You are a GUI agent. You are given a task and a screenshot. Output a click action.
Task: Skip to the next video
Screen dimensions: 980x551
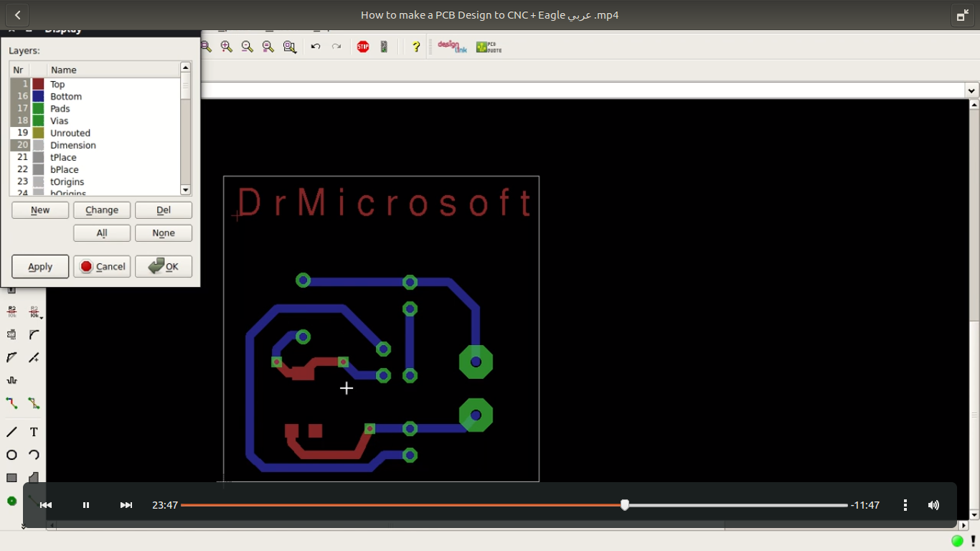126,505
